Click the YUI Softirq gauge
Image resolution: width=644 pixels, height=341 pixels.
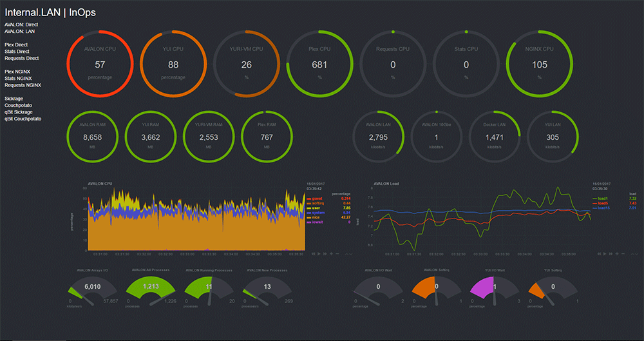pos(553,289)
